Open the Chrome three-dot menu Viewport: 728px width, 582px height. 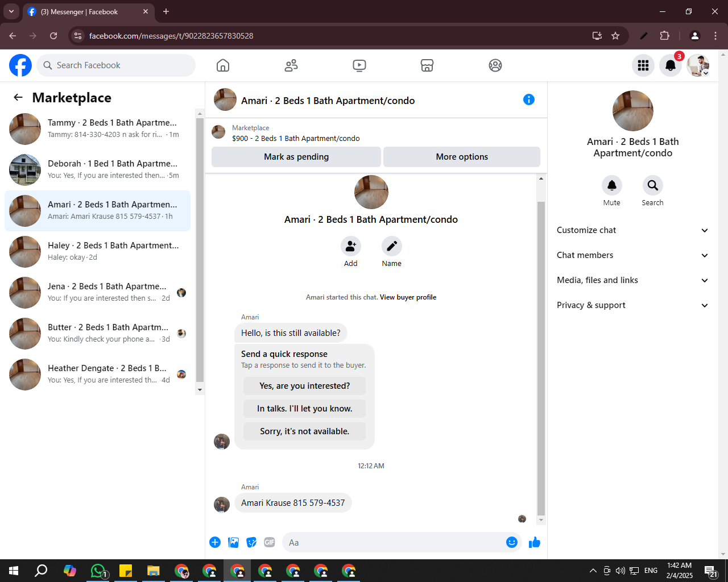[x=715, y=36]
